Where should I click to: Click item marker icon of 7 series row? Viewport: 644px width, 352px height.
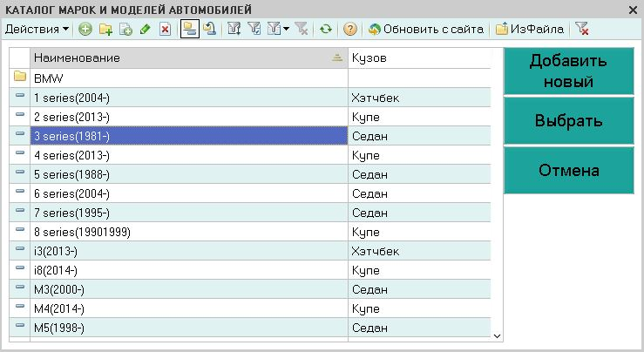click(x=20, y=210)
